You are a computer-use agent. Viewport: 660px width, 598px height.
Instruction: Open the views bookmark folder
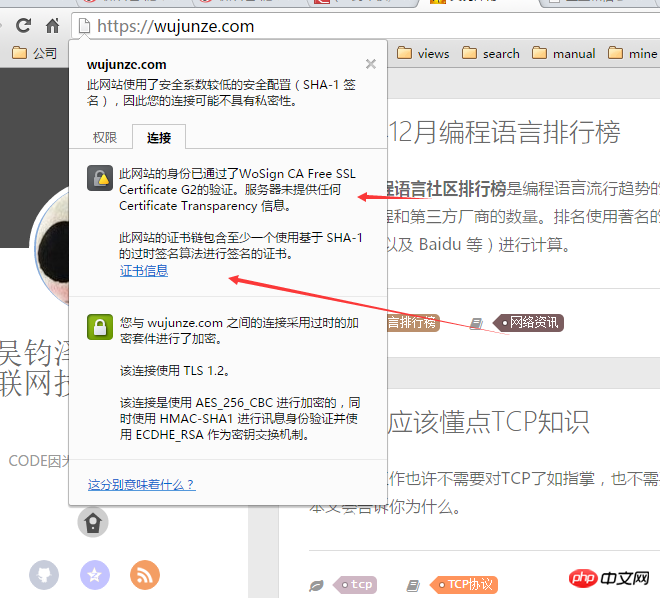coord(423,53)
